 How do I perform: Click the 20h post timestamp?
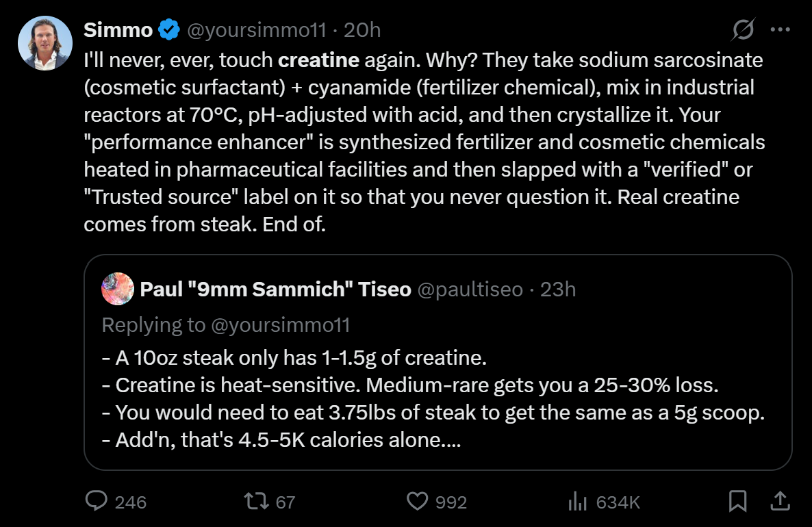pos(362,30)
